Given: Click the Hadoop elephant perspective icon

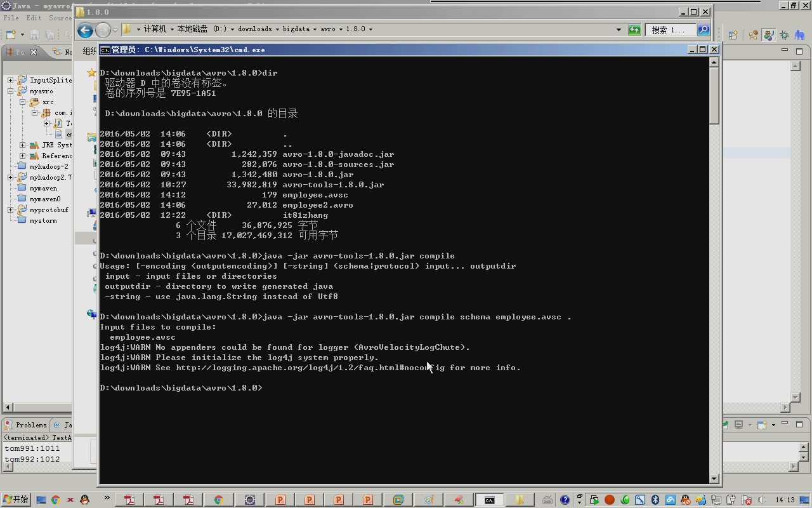Looking at the screenshot, I should coord(801,35).
